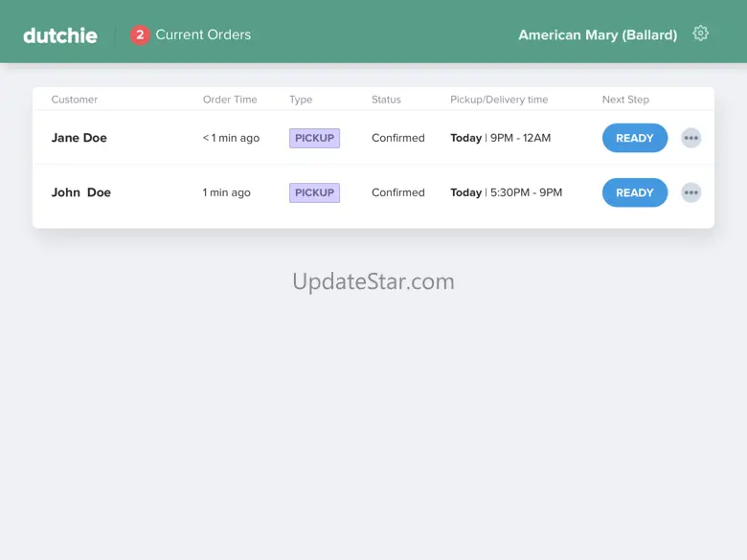Click Confirmed status for Jane Doe

point(397,138)
